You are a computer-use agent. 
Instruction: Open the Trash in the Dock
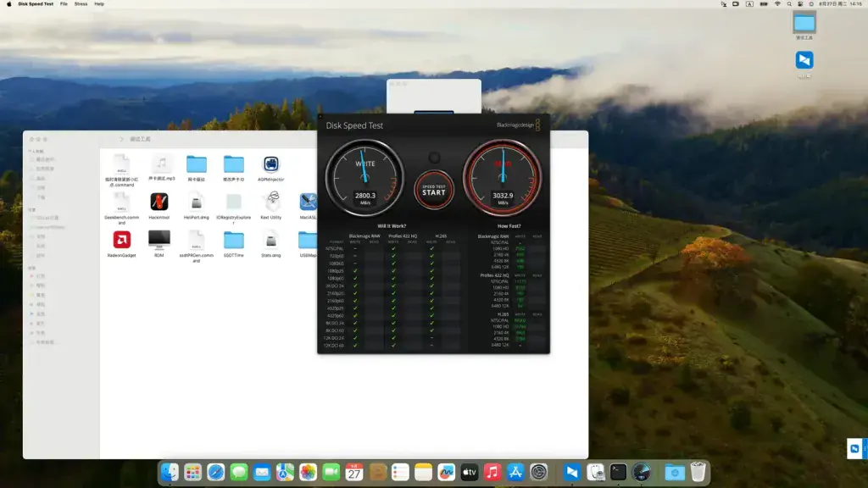coord(698,472)
